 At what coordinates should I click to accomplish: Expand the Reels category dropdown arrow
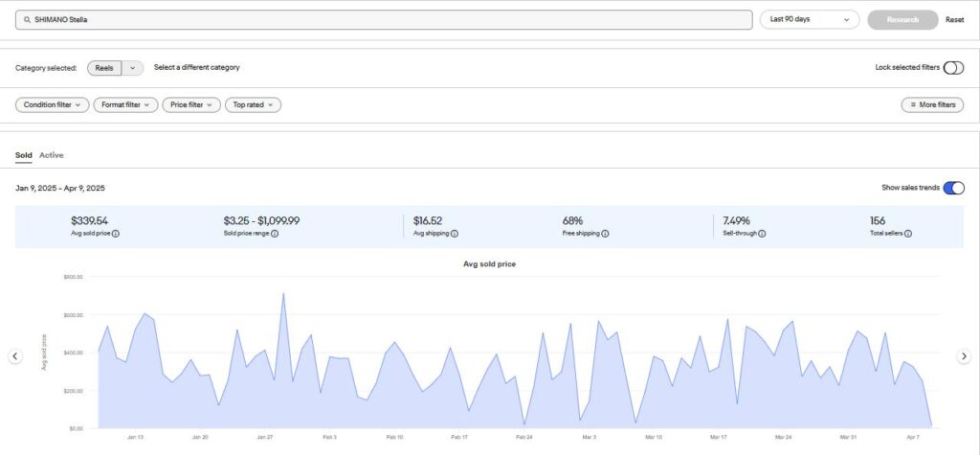[x=132, y=68]
